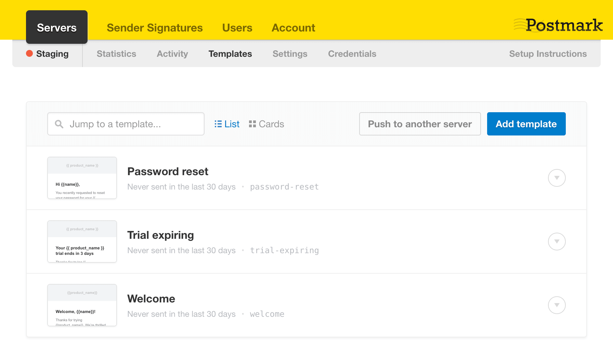The height and width of the screenshot is (364, 613).
Task: Open the Account menu
Action: 293,28
